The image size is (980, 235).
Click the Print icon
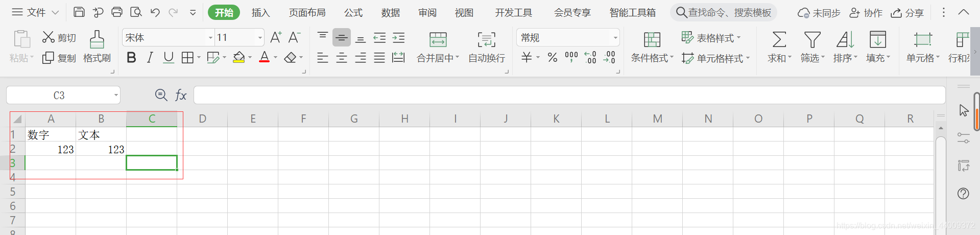[117, 12]
